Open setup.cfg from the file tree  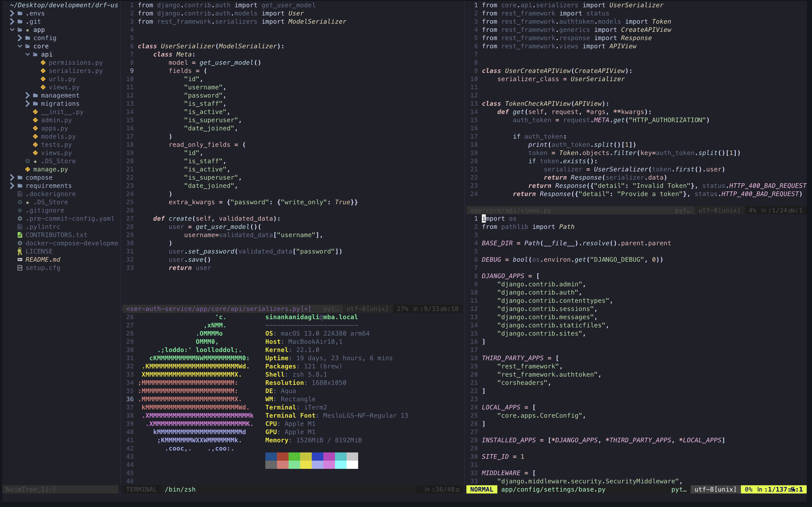point(43,268)
